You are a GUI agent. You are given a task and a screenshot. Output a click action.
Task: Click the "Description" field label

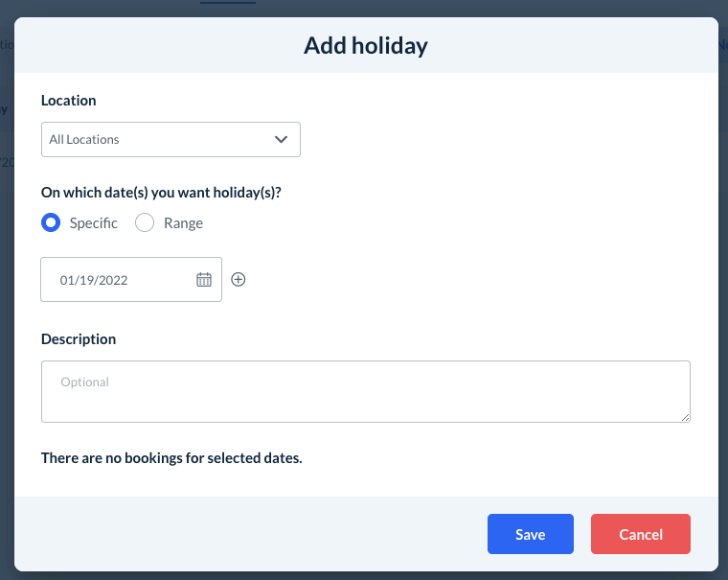click(79, 339)
